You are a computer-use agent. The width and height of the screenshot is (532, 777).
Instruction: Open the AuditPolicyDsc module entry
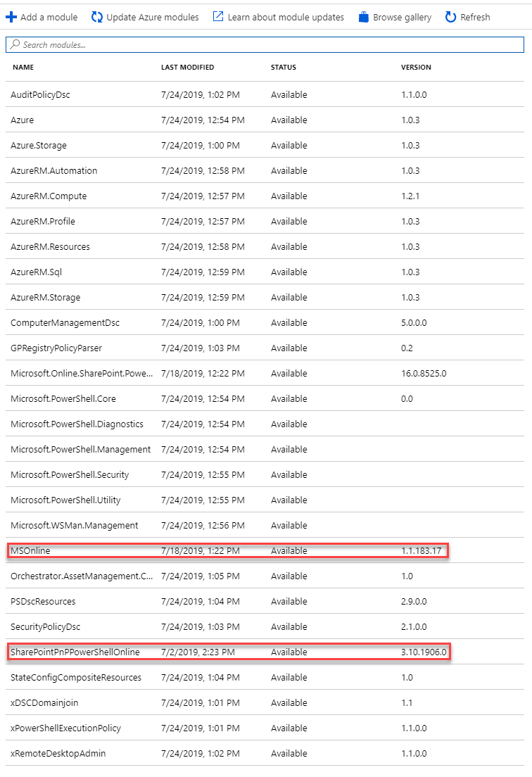coord(265,94)
